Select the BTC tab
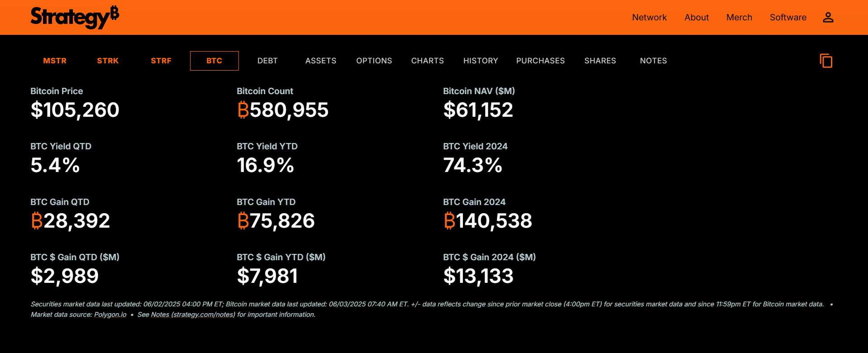The height and width of the screenshot is (353, 868). (x=214, y=61)
